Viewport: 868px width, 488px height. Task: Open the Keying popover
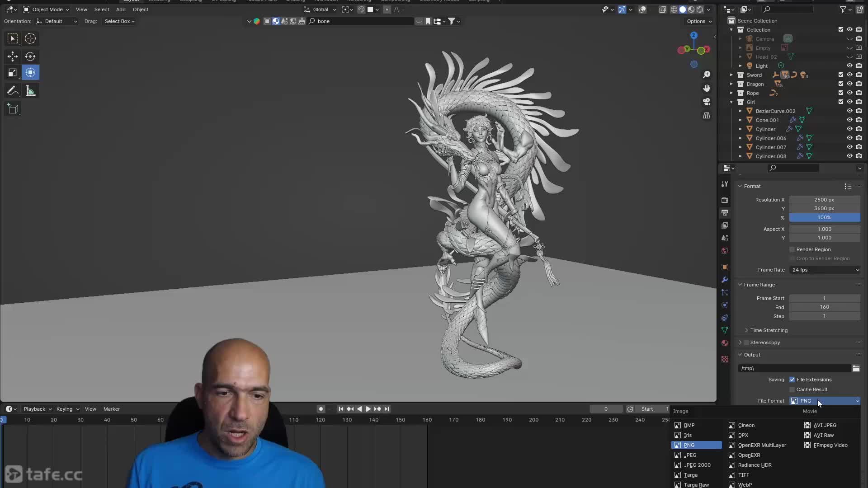(x=67, y=409)
